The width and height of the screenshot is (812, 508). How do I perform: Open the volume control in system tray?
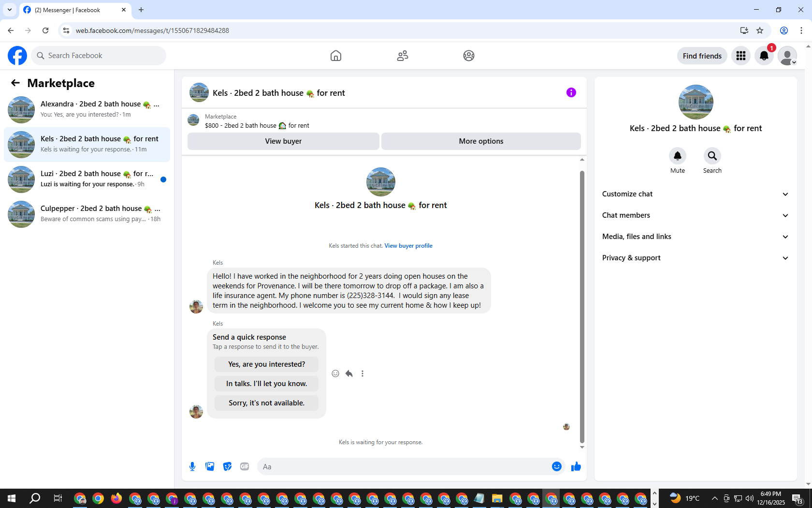point(750,498)
